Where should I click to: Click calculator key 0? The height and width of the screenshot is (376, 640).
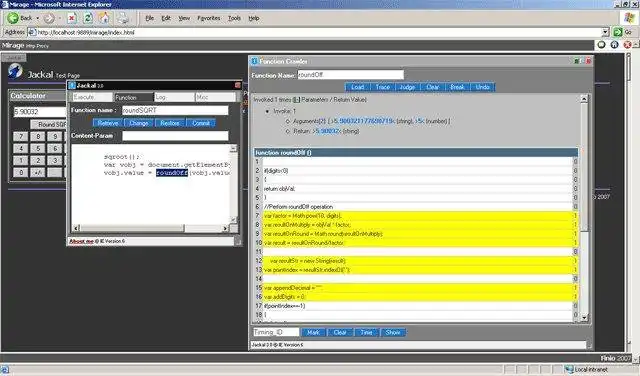(21, 172)
